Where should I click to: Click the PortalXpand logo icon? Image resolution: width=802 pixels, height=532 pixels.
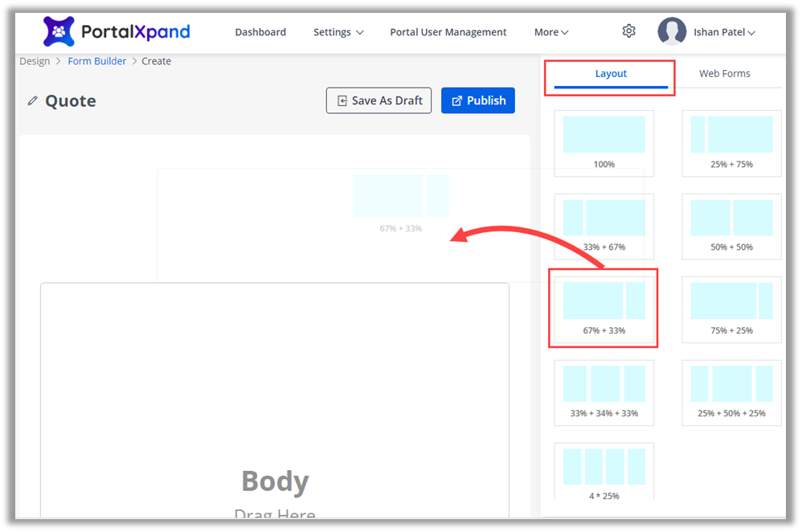tap(59, 32)
